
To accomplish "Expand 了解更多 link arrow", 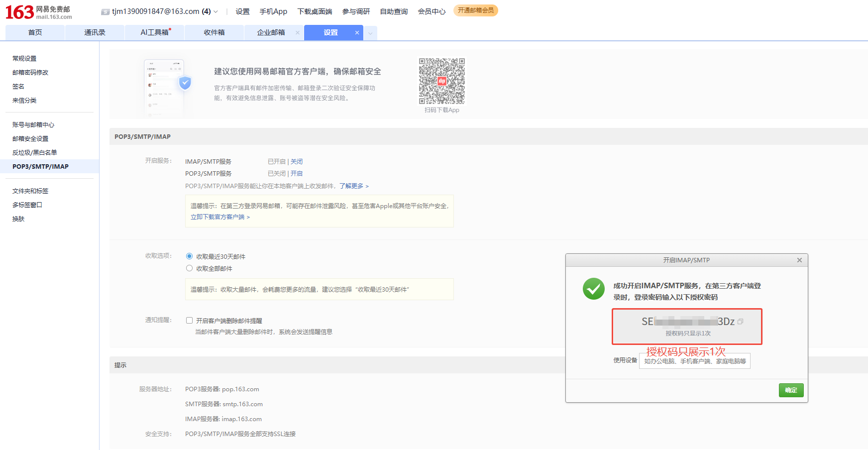I will click(x=367, y=186).
